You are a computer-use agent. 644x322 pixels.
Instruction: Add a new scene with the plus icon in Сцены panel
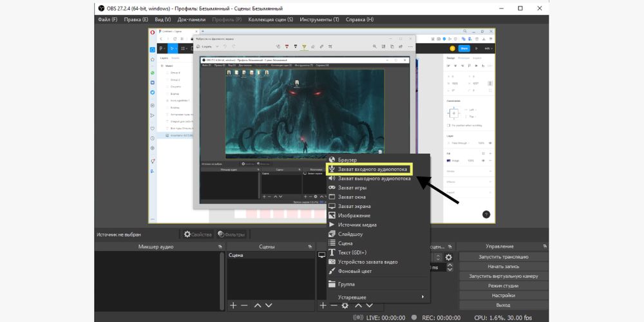(233, 305)
